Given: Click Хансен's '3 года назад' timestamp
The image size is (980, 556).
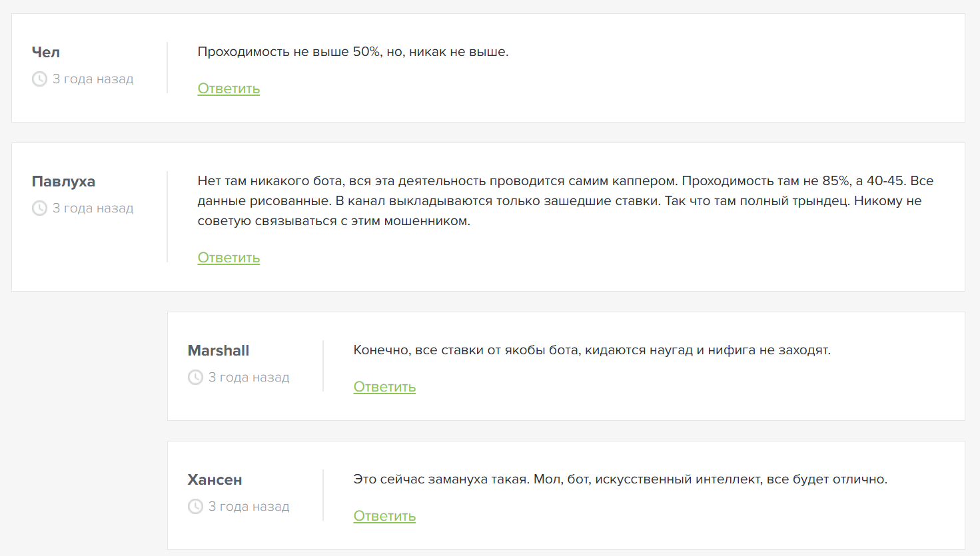Looking at the screenshot, I should (x=249, y=507).
